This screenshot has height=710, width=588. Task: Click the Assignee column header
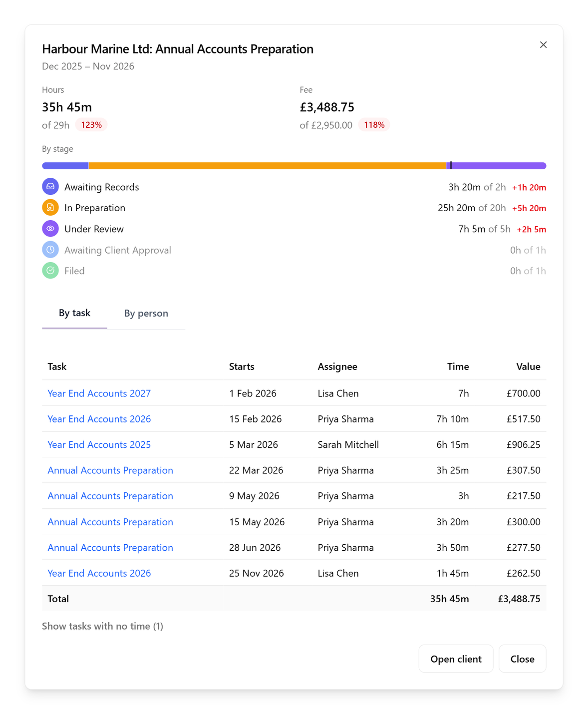pos(337,366)
